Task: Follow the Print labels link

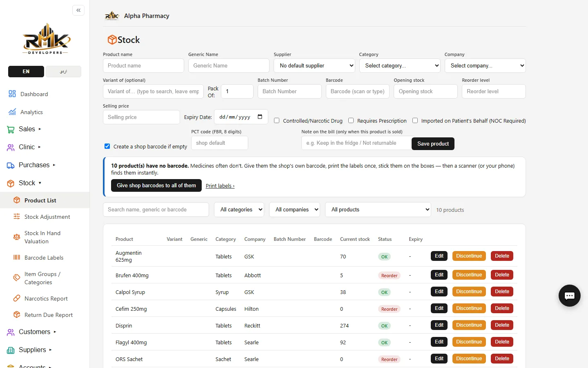Action: coord(220,186)
